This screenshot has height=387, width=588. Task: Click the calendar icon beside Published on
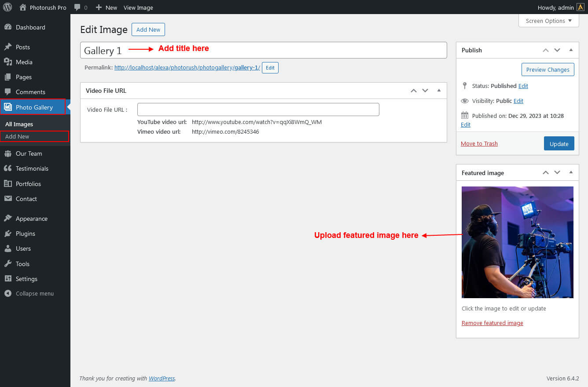465,116
